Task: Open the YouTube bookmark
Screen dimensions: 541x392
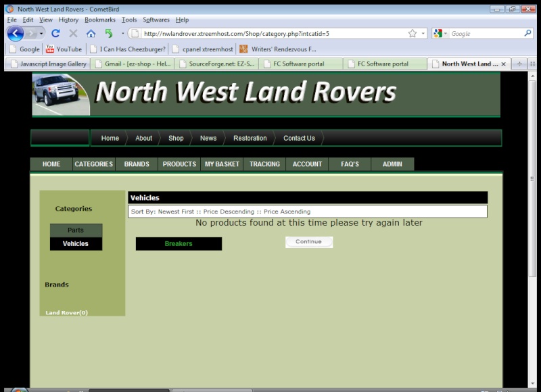Action: [64, 49]
